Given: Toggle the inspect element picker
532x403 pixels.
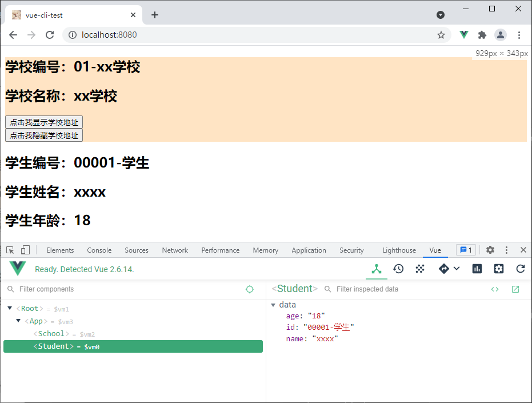Looking at the screenshot, I should pos(10,250).
